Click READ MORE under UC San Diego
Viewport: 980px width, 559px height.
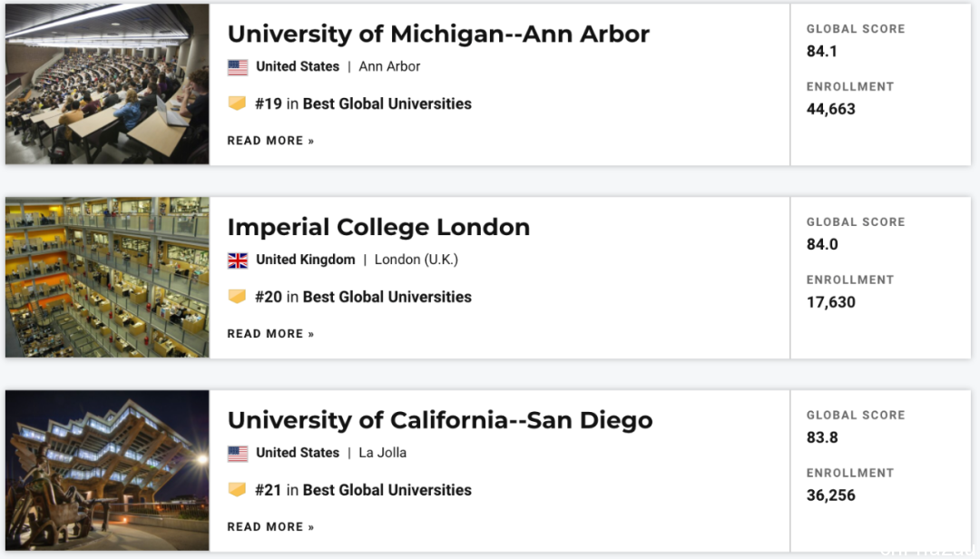tap(270, 527)
